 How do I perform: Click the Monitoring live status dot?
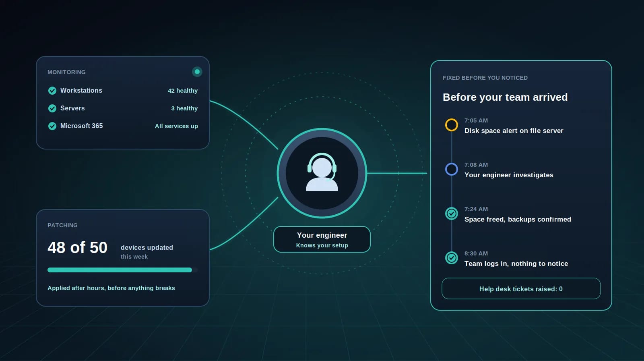pos(197,72)
